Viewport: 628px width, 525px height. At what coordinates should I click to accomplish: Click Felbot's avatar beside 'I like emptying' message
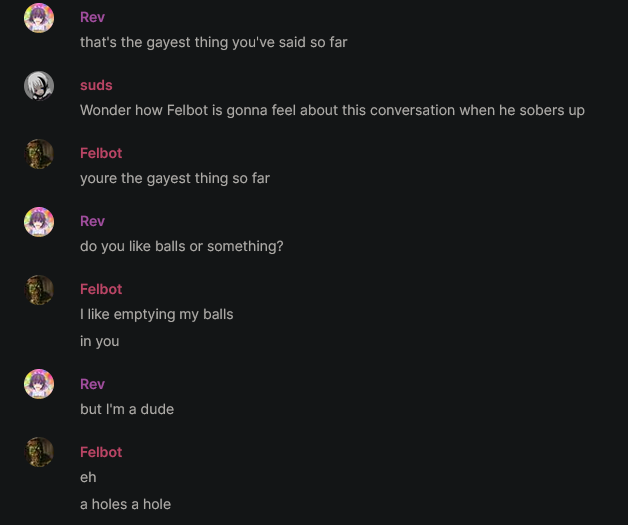pos(39,290)
